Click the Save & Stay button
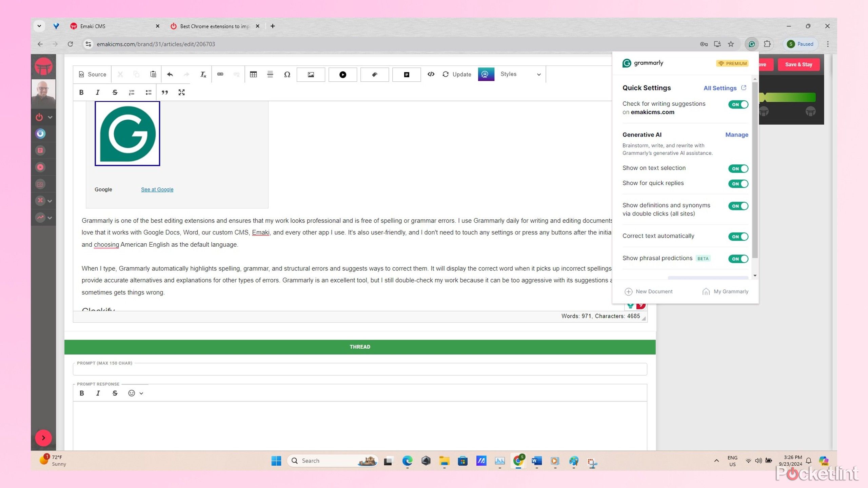Viewport: 868px width, 488px height. 798,64
